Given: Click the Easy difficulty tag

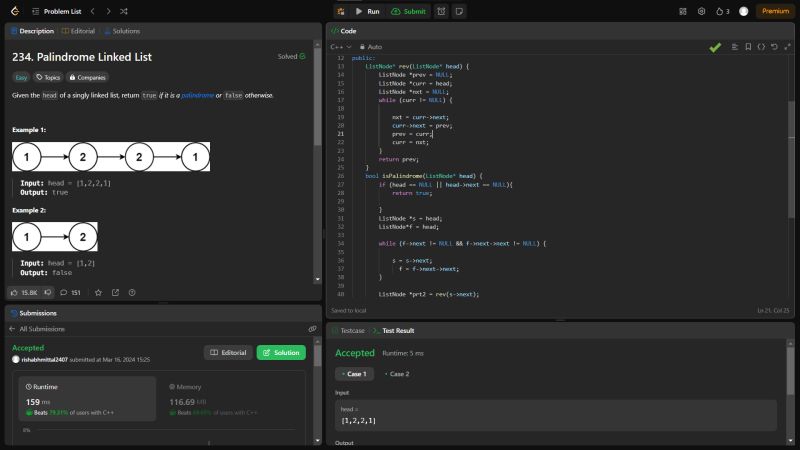Looking at the screenshot, I should coord(21,78).
